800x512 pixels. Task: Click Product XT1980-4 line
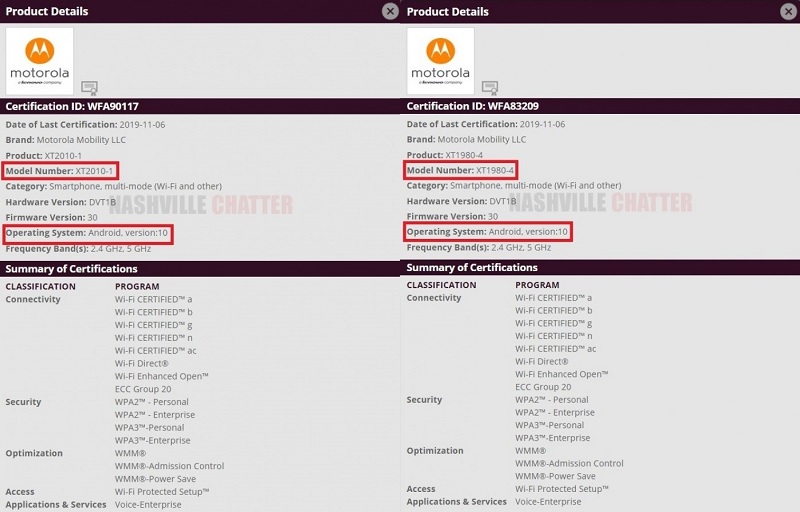coord(444,155)
